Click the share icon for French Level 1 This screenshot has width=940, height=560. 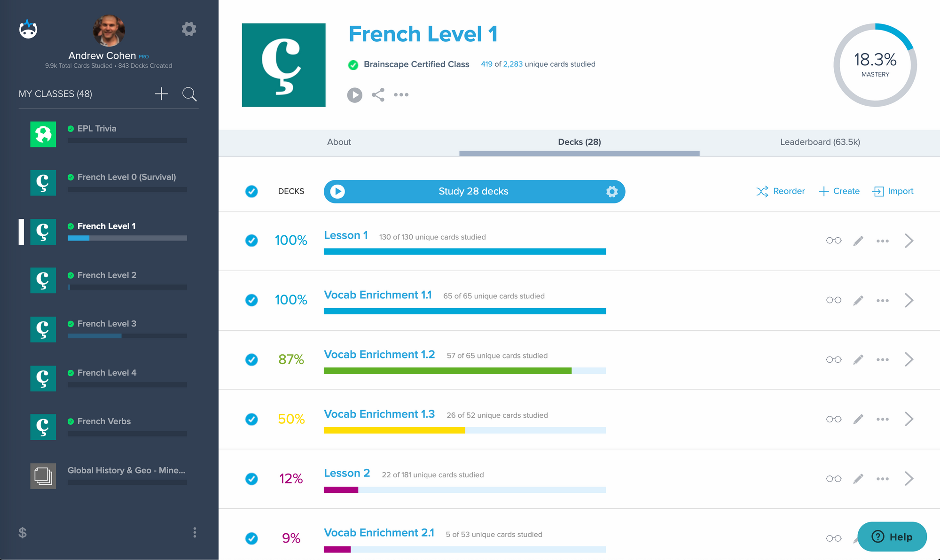(377, 93)
